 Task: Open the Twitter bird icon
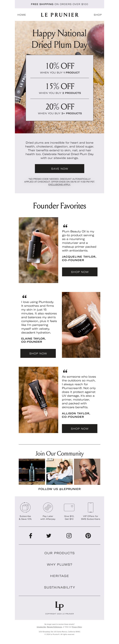click(49, 535)
